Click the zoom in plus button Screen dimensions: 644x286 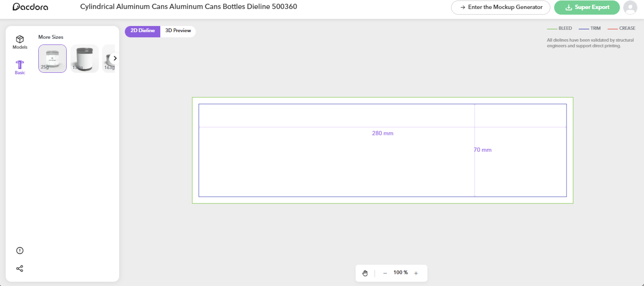416,273
